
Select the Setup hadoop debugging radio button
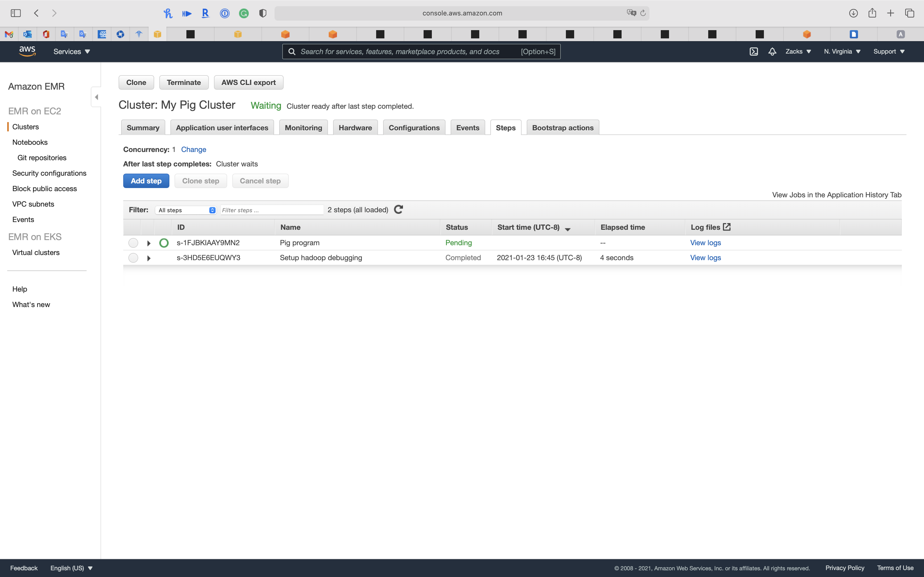coord(133,258)
